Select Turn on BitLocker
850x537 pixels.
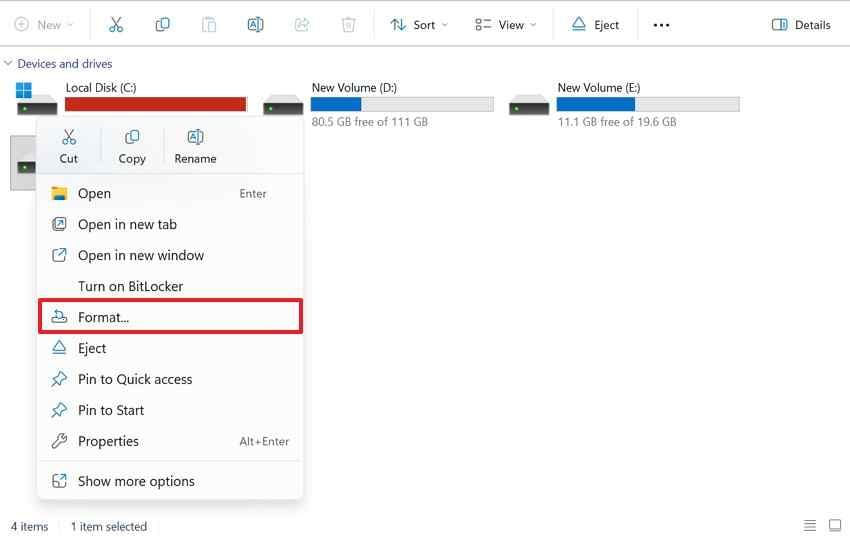pyautogui.click(x=170, y=286)
